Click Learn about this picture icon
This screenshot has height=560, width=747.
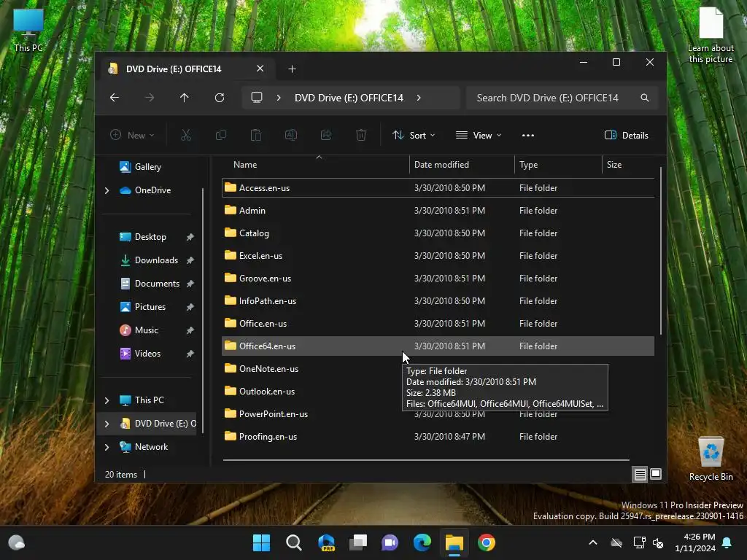711,36
